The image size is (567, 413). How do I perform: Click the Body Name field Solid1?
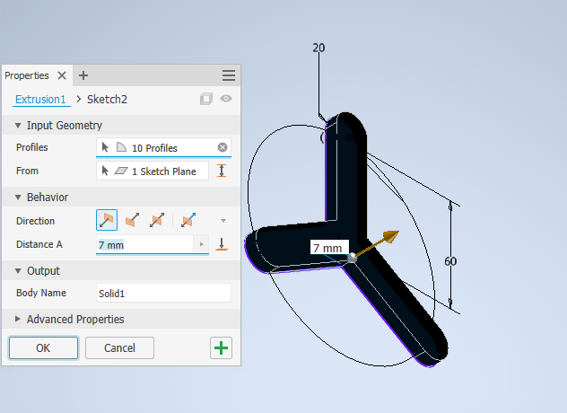(163, 293)
